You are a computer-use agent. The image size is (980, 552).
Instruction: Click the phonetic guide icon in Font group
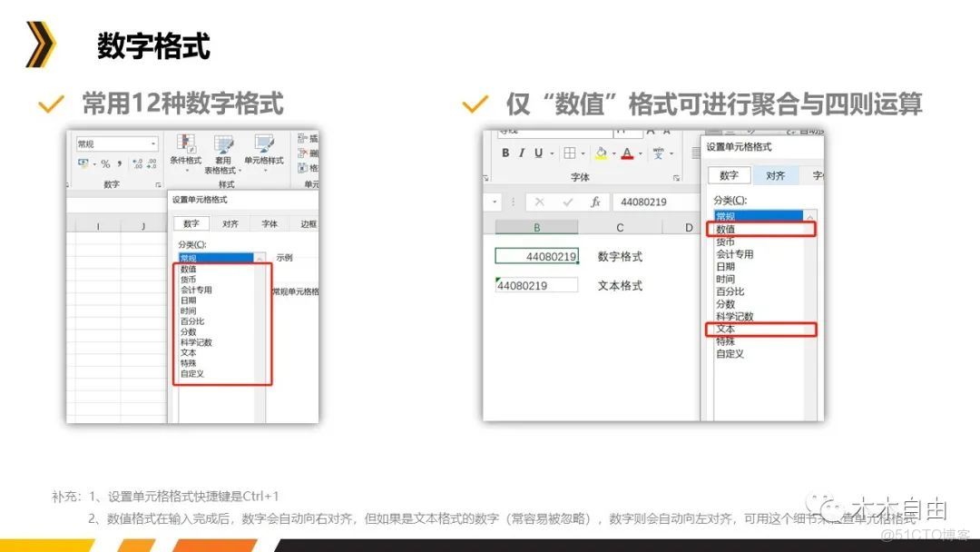[659, 151]
